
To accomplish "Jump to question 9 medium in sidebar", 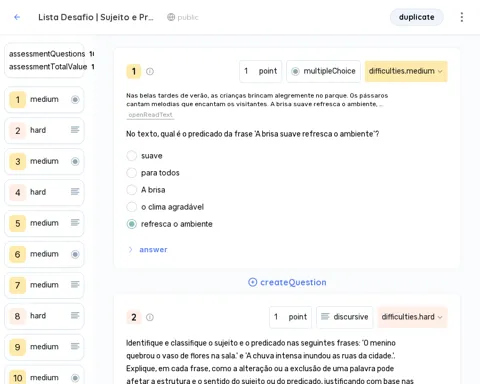I will pos(44,347).
